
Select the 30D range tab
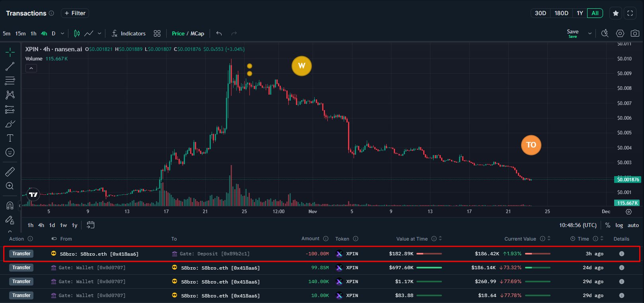540,13
